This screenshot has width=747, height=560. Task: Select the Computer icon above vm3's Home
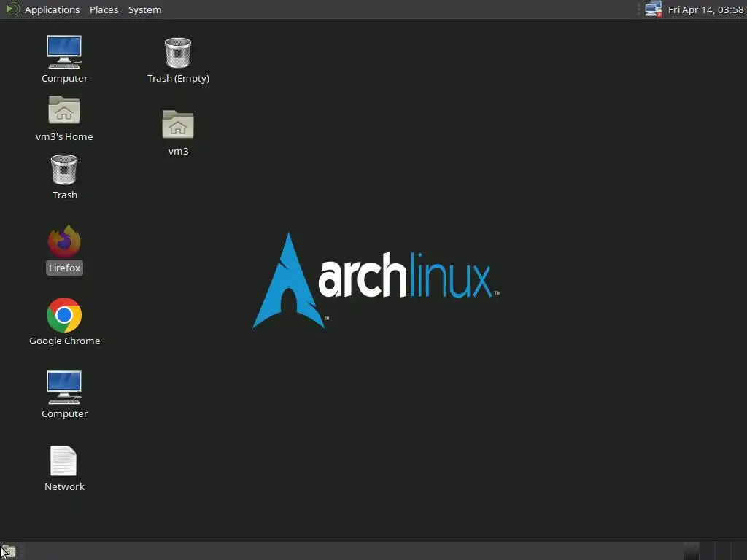point(64,59)
